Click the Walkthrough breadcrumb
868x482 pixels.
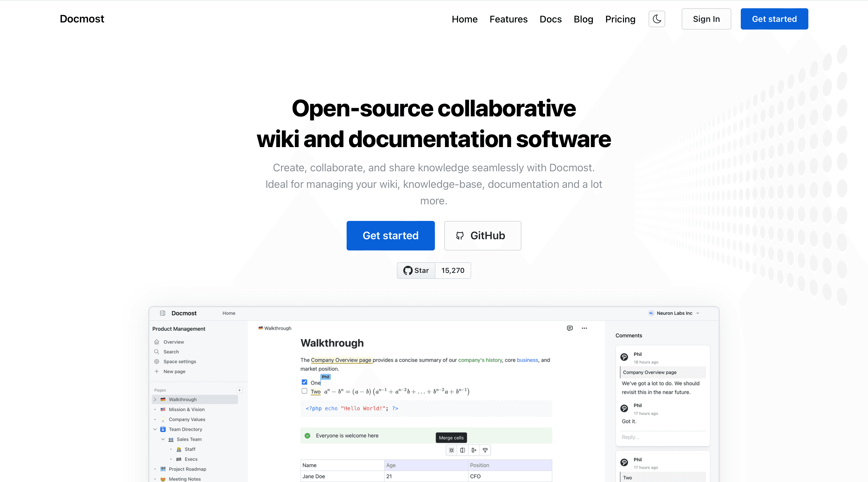point(275,328)
